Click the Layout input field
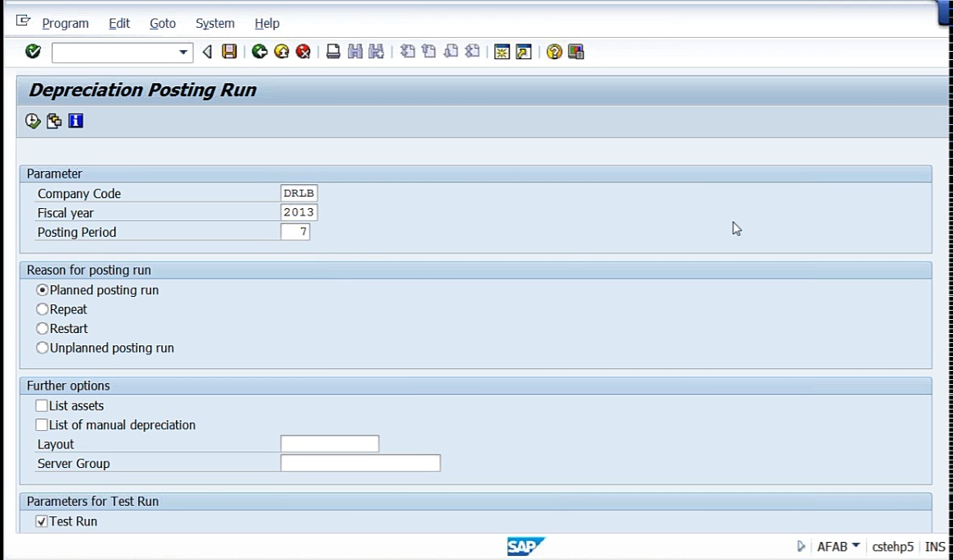 pos(330,444)
